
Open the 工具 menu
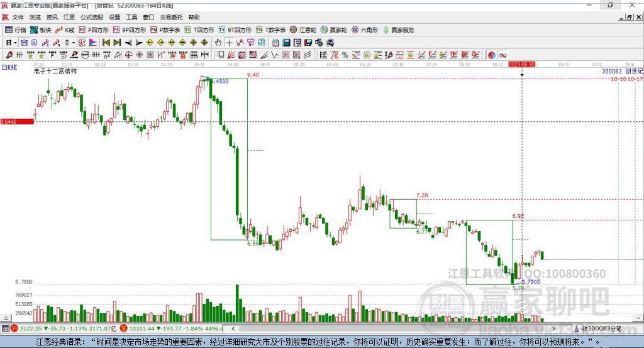131,17
